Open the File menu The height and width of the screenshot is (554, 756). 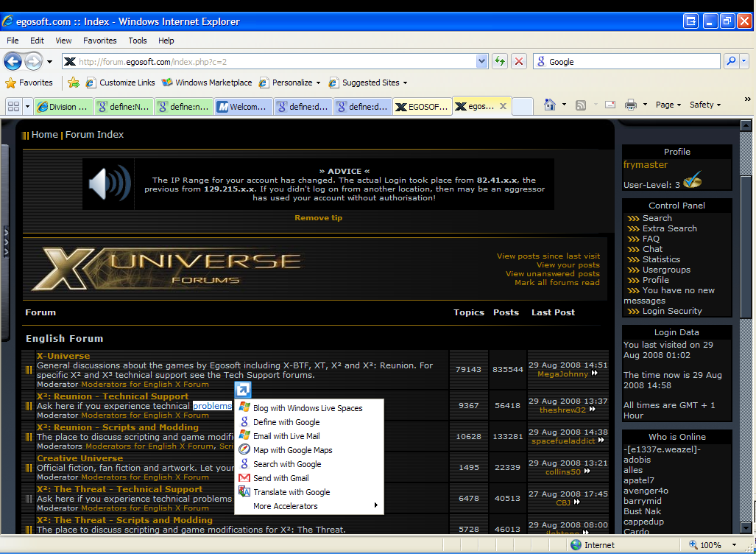click(13, 41)
